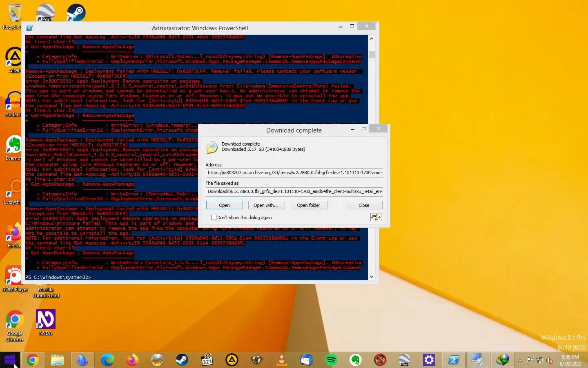The image size is (588, 368).
Task: Click the Address URL field
Action: pos(294,173)
